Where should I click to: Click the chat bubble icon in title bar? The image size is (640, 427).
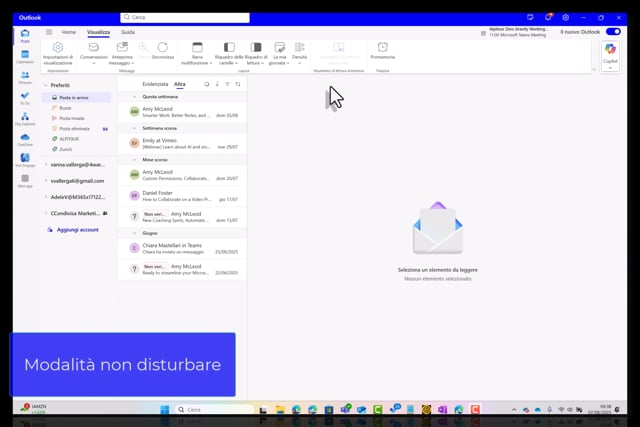click(530, 18)
